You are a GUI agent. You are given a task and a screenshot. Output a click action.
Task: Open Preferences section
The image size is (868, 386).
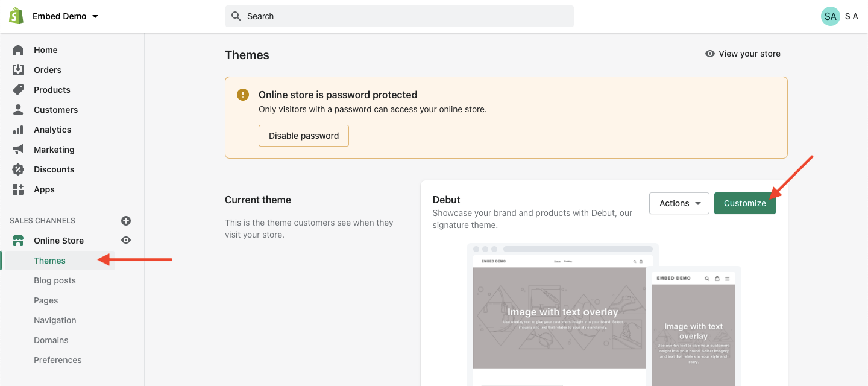click(x=58, y=360)
